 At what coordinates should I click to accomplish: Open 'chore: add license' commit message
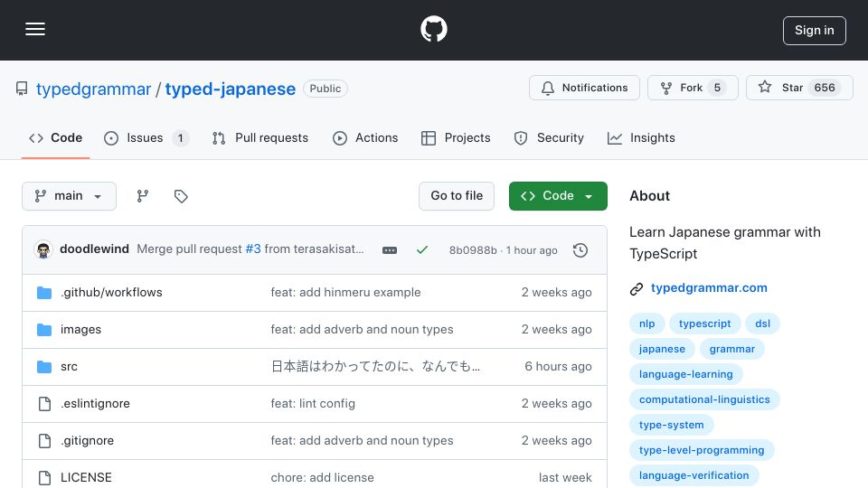pos(322,477)
